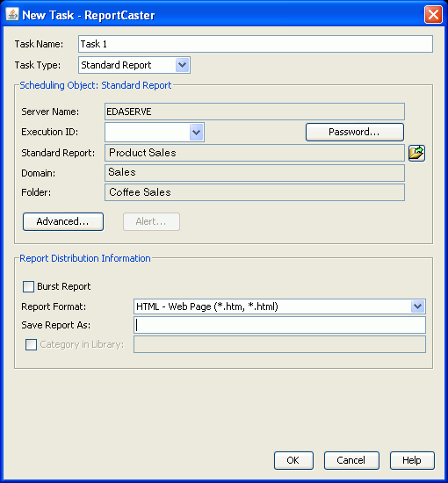This screenshot has width=448, height=483.
Task: Expand the Execution ID dropdown
Action: [196, 133]
